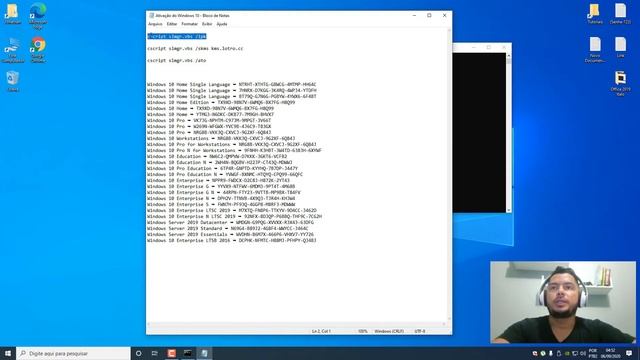Click the 'Windows 10 Education N' line

click(x=220, y=162)
